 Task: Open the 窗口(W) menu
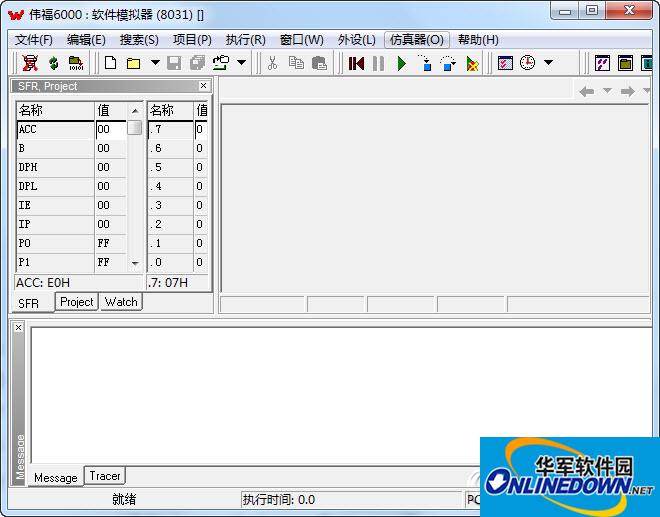pos(302,40)
